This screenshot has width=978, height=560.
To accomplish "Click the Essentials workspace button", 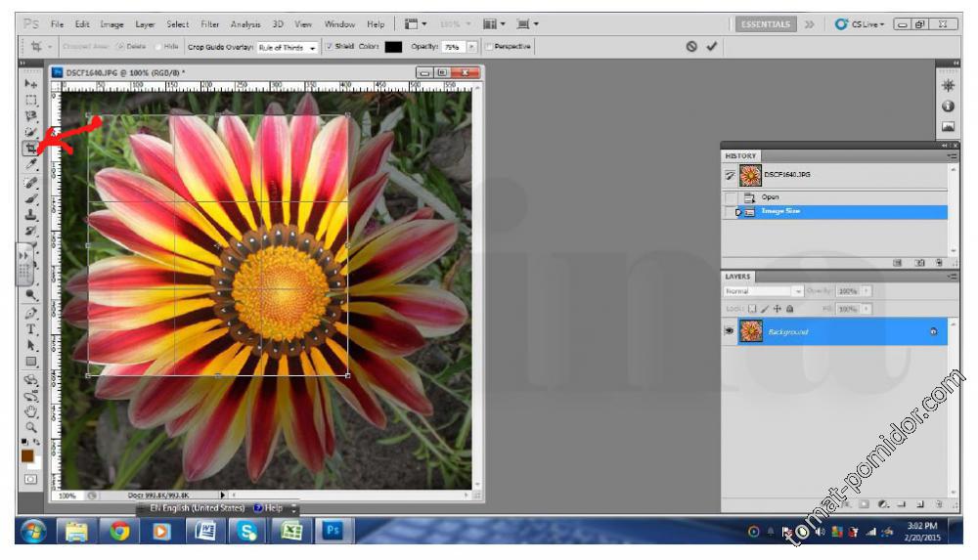I will point(766,23).
